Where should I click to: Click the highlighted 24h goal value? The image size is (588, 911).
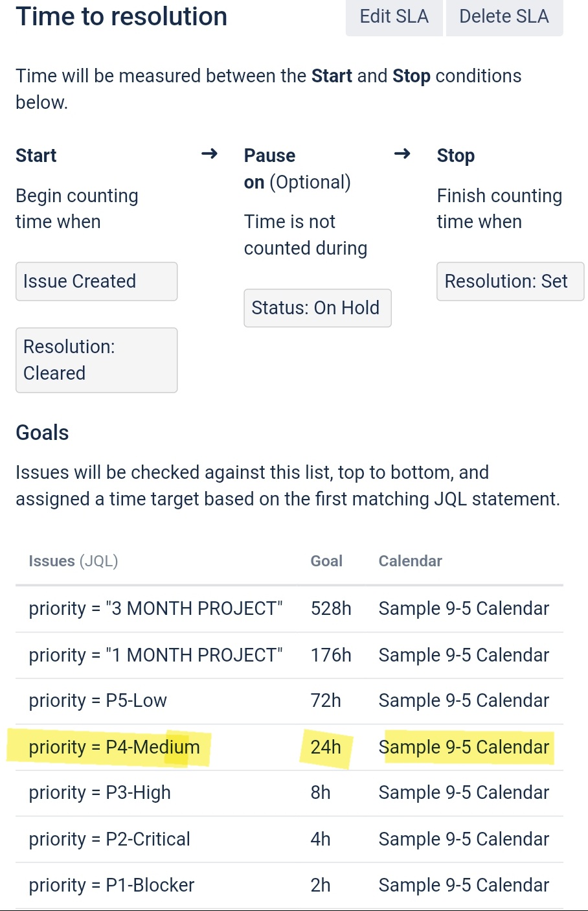(326, 747)
